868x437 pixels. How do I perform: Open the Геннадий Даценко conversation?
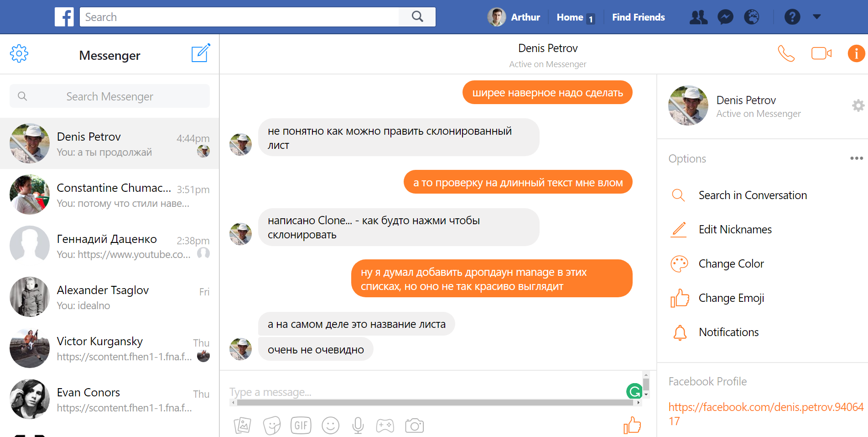[x=109, y=246]
